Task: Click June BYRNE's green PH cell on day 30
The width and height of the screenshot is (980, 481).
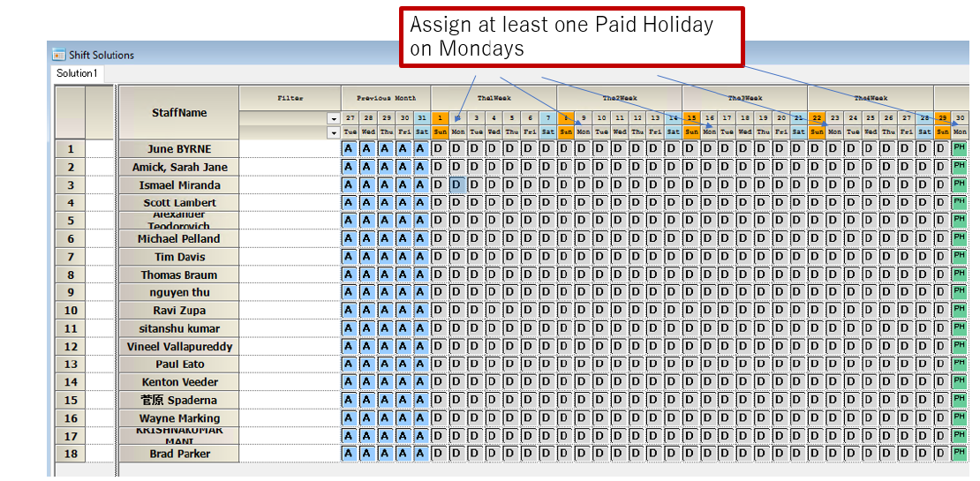Action: coord(960,148)
